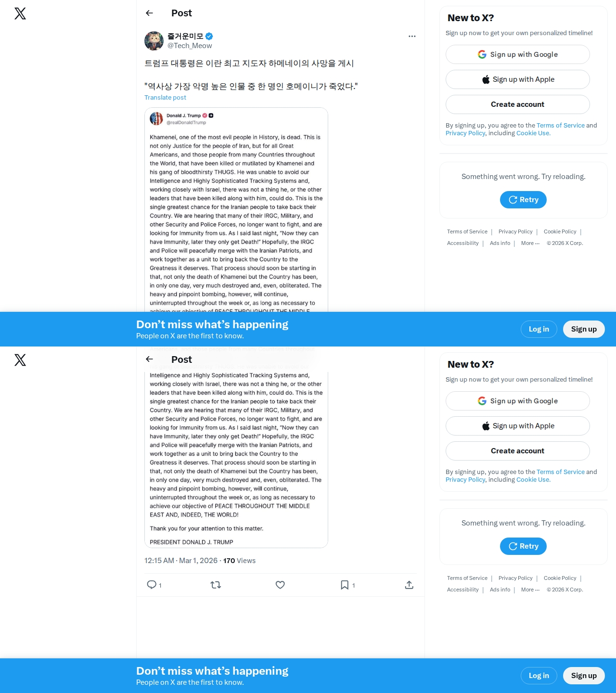The height and width of the screenshot is (693, 616).
Task: Open Terms of Service link in signup text
Action: point(561,125)
